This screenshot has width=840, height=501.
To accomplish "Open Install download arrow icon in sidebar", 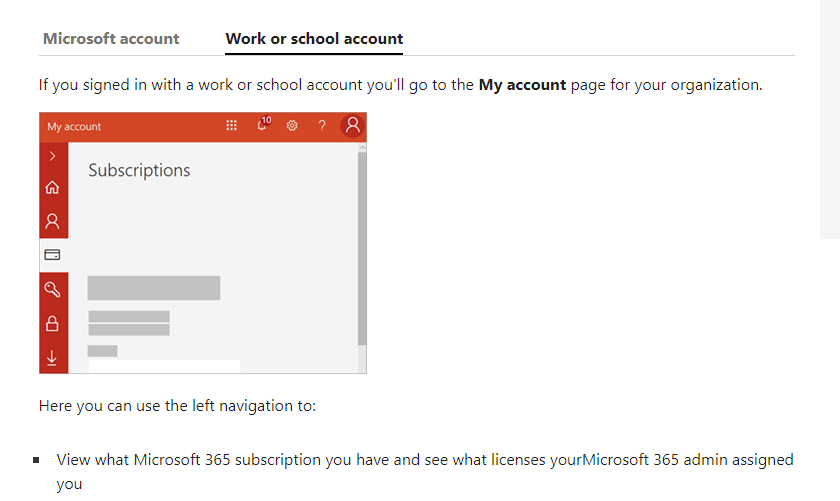I will tap(52, 357).
